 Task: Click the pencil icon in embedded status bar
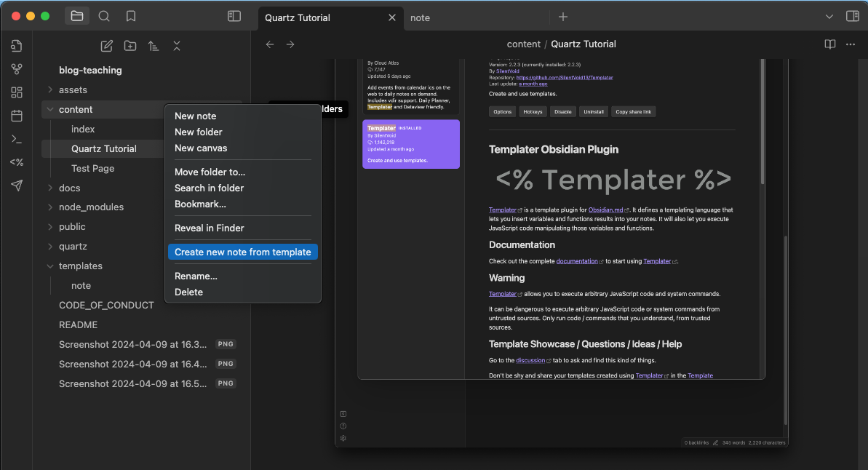tap(715, 442)
